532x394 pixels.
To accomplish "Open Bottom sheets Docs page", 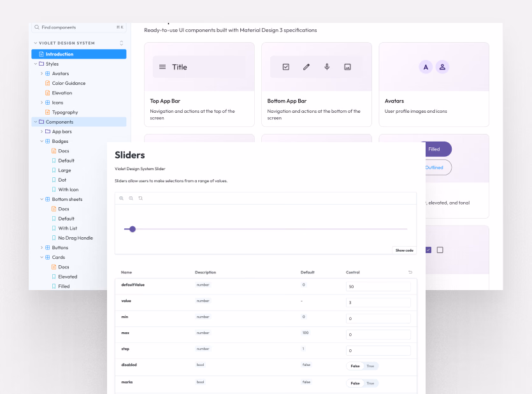I will [x=61, y=208].
